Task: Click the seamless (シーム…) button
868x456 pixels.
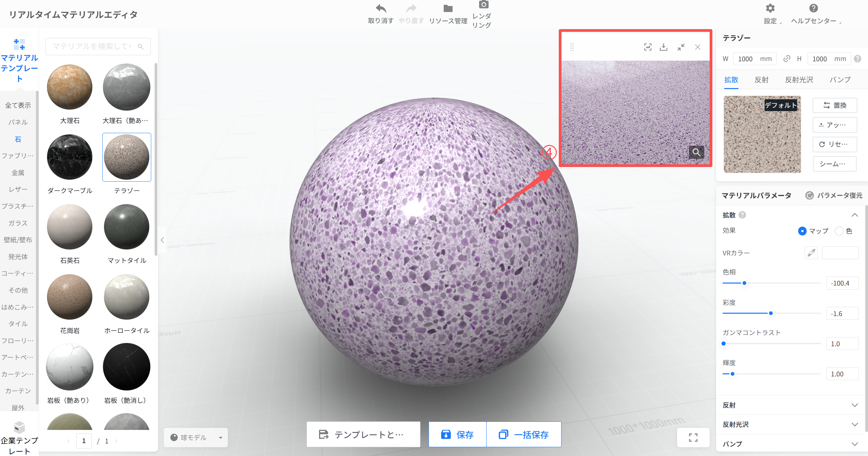Action: pos(835,164)
